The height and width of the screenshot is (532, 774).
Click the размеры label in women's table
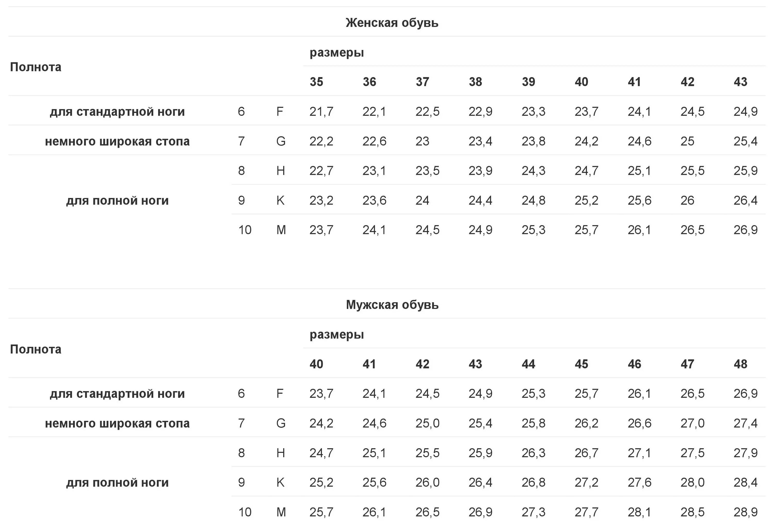336,53
